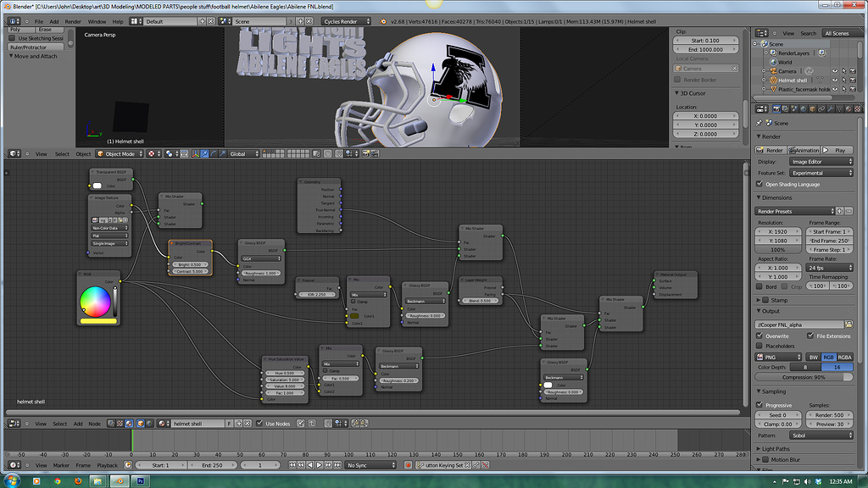868x488 pixels.
Task: Click the Animation render button
Action: point(804,151)
